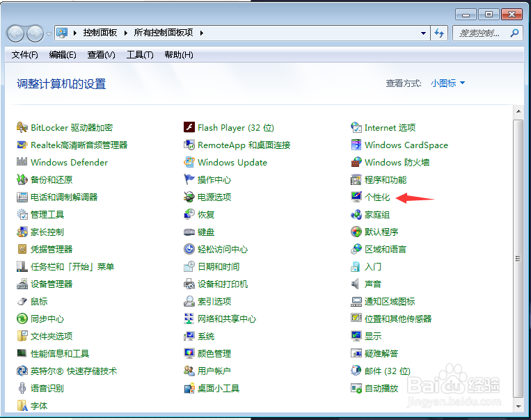
Task: Open the 帮助(H) menu
Action: point(179,55)
